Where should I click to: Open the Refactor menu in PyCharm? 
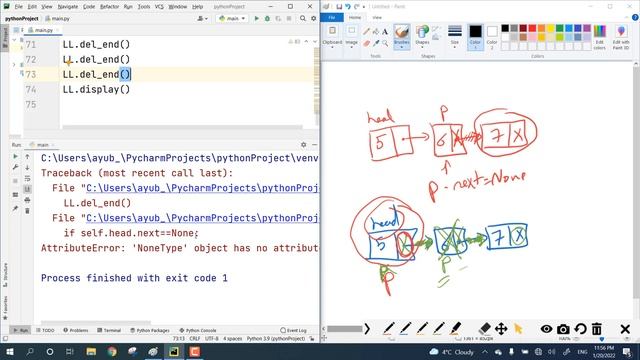click(x=109, y=7)
